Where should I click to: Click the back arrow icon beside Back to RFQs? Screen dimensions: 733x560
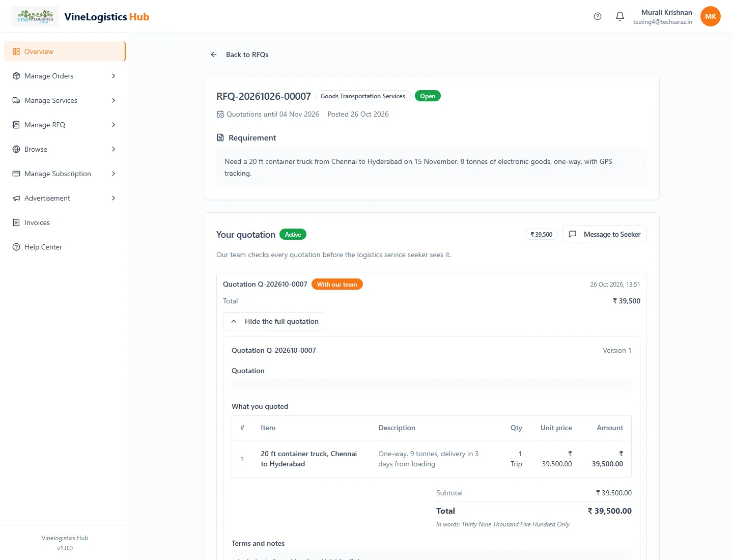(214, 54)
